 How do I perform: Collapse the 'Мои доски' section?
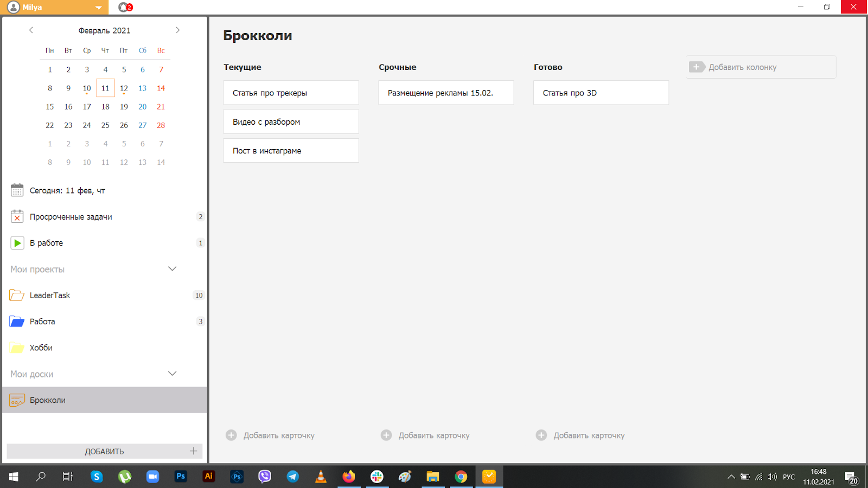click(x=173, y=374)
